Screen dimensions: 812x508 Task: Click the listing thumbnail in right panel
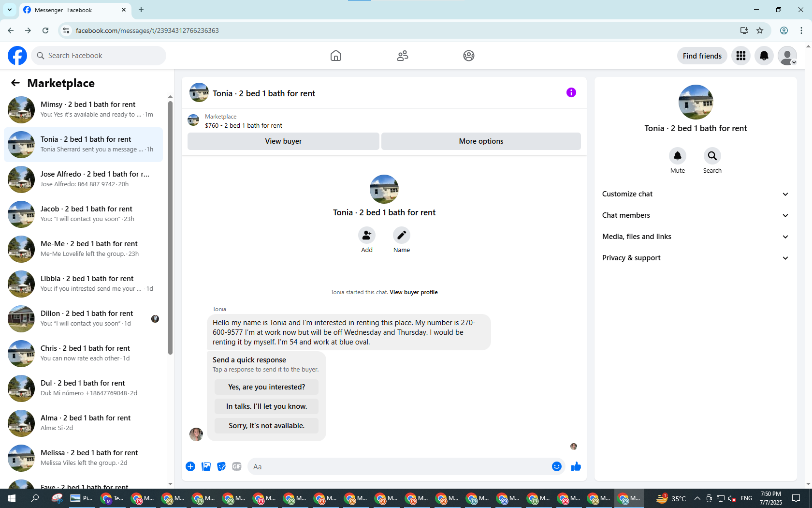(696, 102)
